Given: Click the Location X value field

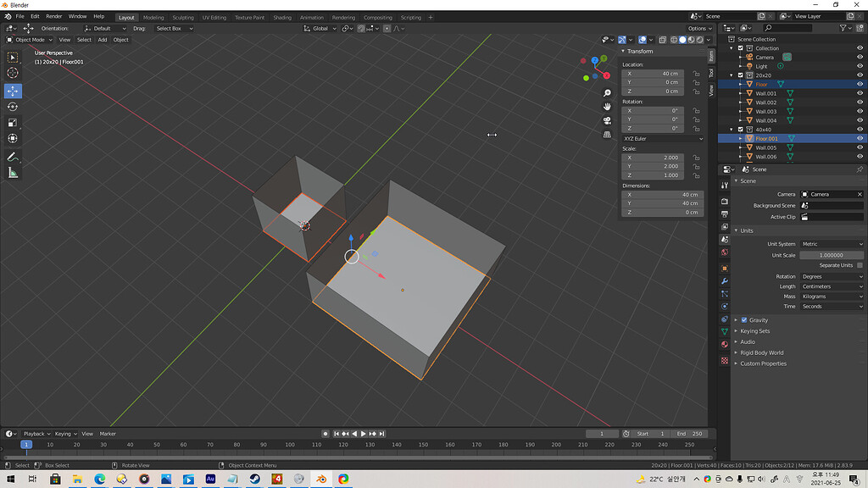Looking at the screenshot, I should [654, 74].
